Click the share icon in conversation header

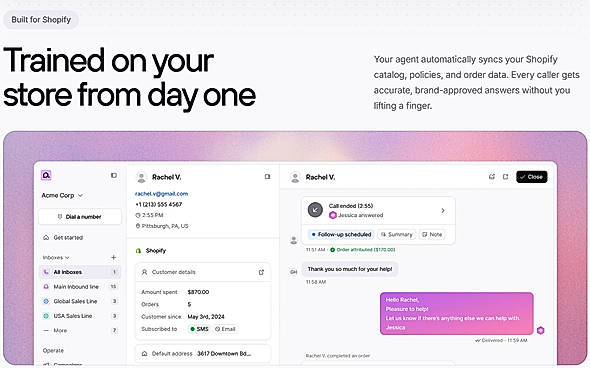492,176
